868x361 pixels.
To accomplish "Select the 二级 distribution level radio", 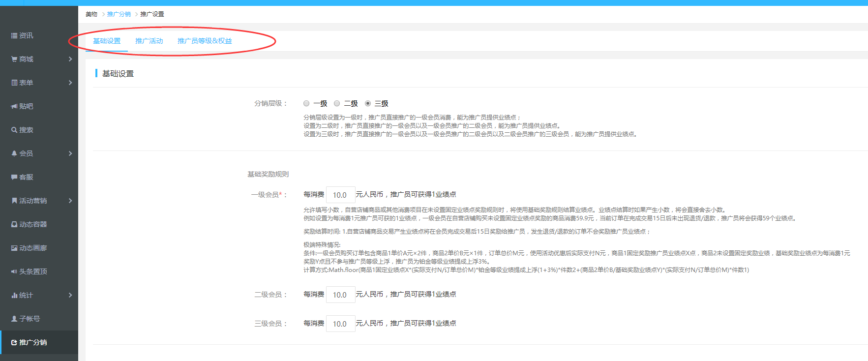I will pos(337,103).
